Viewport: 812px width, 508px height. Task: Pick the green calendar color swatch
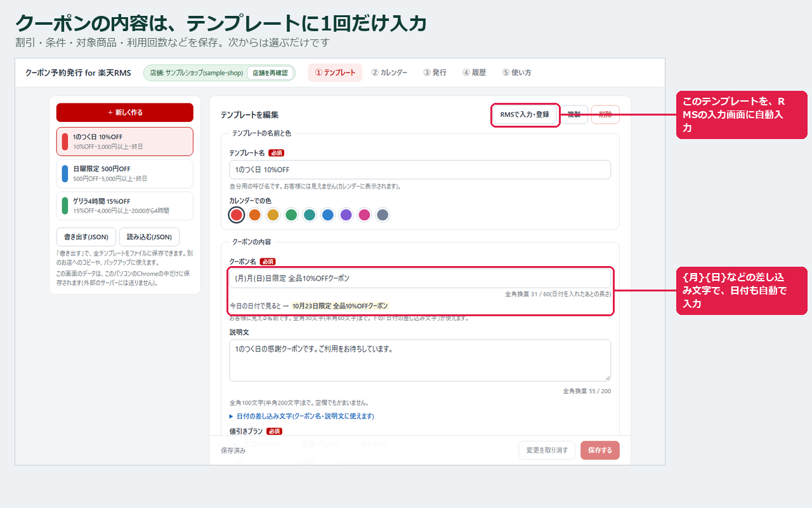291,215
